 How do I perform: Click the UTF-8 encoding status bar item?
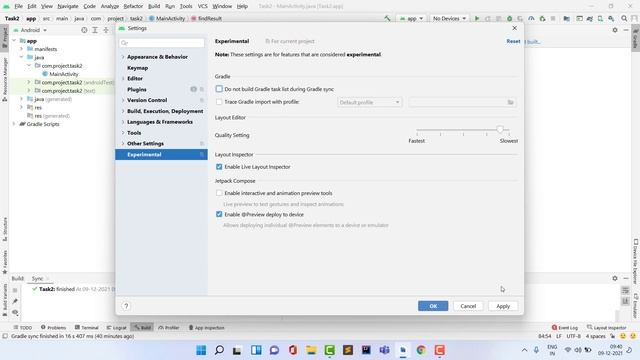coord(573,336)
